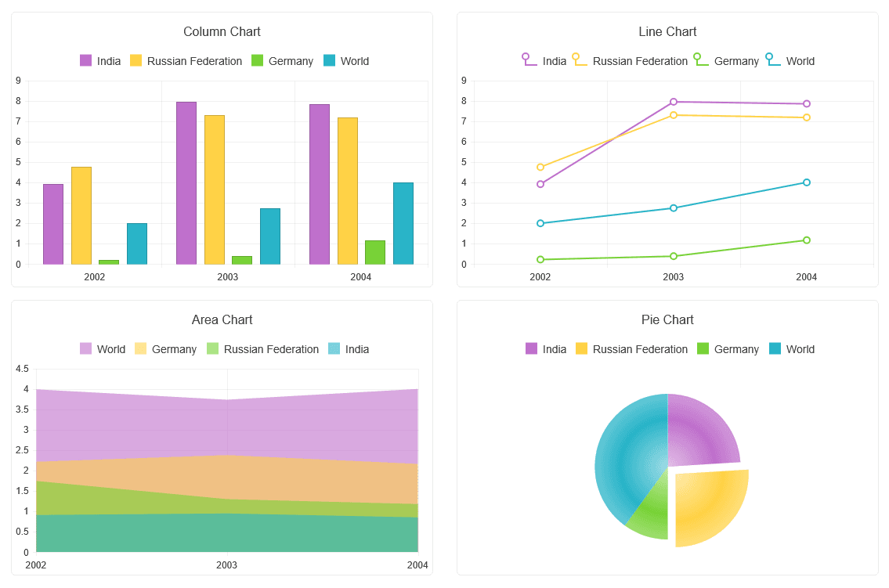Click World 2002 teal column bar
The height and width of the screenshot is (588, 889).
pos(137,243)
